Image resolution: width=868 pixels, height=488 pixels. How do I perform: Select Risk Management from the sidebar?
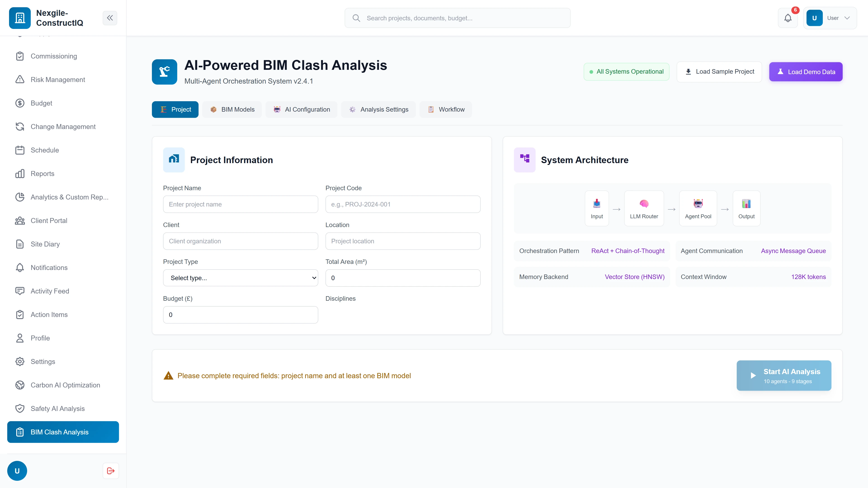[x=58, y=80]
